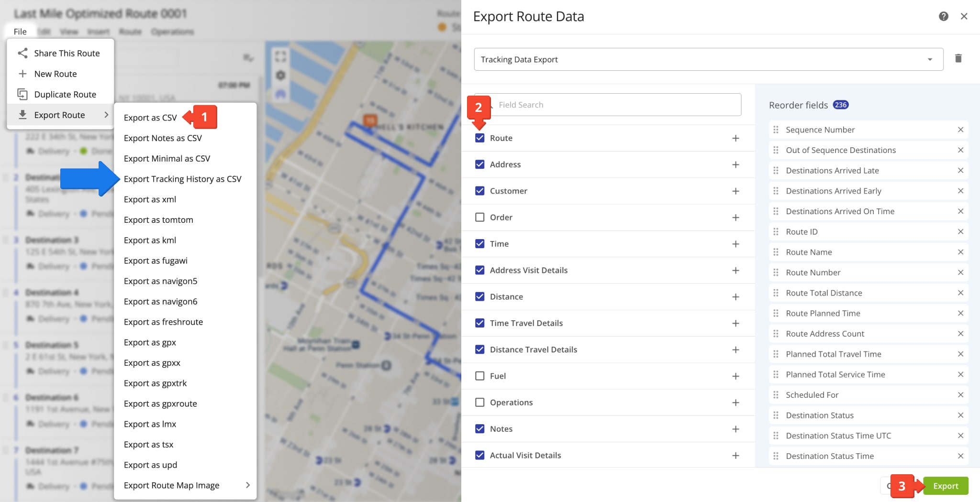980x502 pixels.
Task: Open the help icon in Export Route Data
Action: pos(943,16)
